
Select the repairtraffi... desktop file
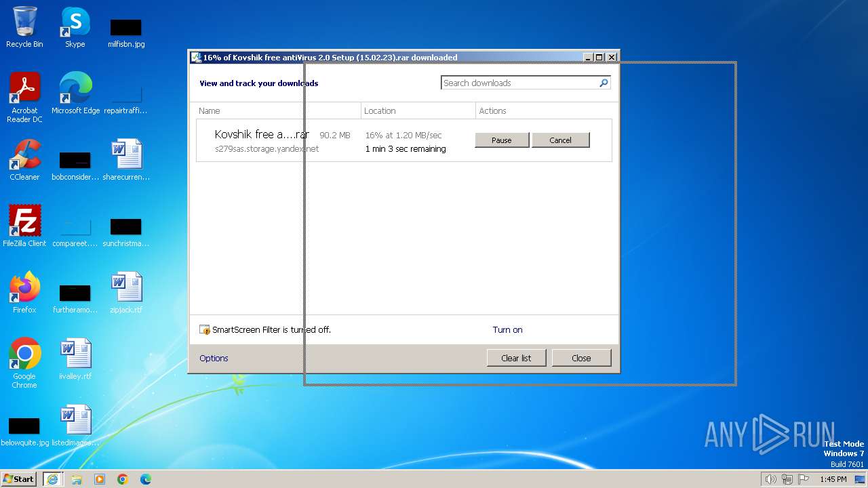pyautogui.click(x=125, y=98)
